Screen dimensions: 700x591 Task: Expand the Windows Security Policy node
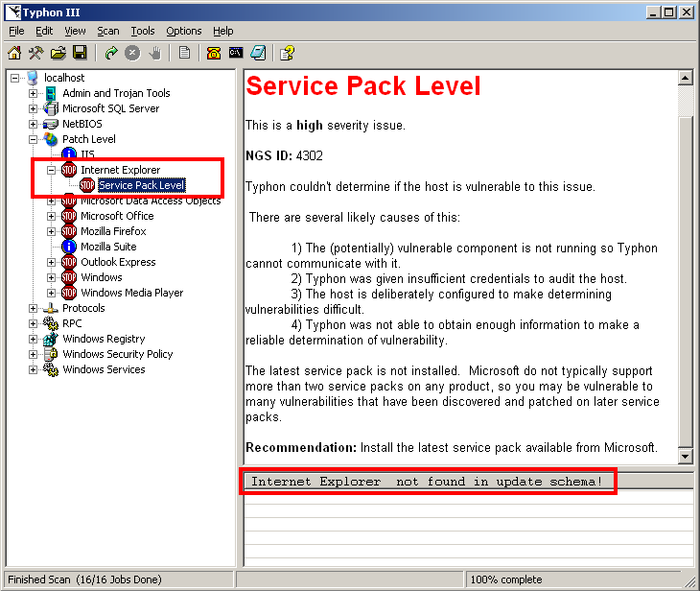[33, 354]
